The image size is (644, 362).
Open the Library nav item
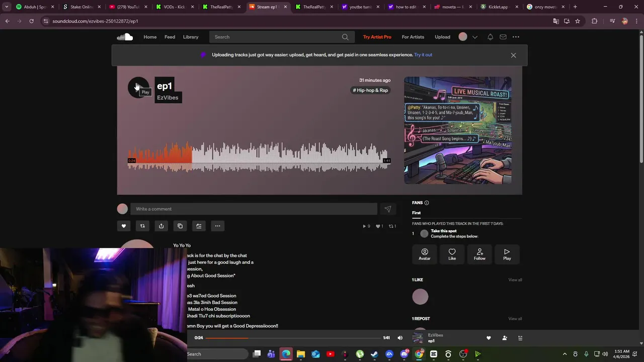(191, 37)
